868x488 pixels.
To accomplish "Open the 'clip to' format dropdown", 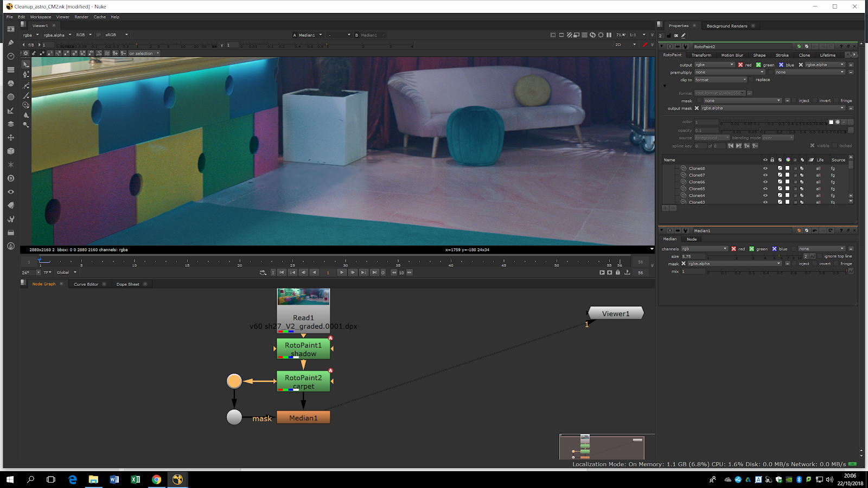I will 721,80.
